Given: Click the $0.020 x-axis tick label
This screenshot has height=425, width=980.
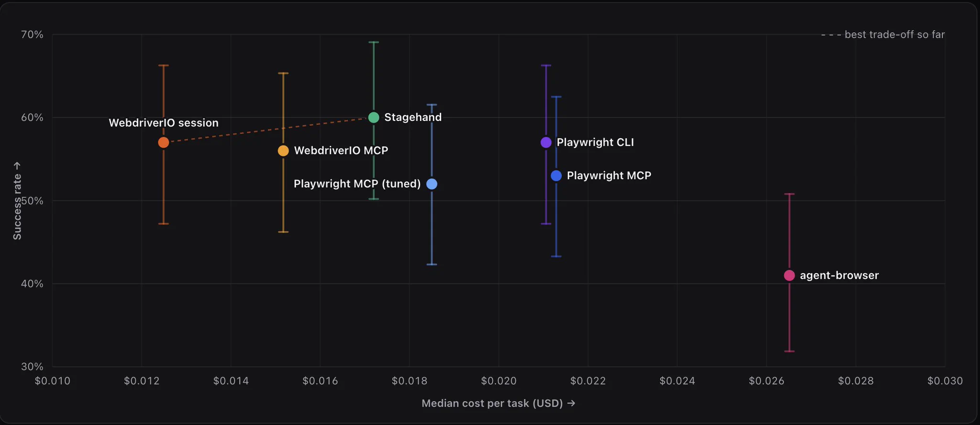Looking at the screenshot, I should 499,381.
